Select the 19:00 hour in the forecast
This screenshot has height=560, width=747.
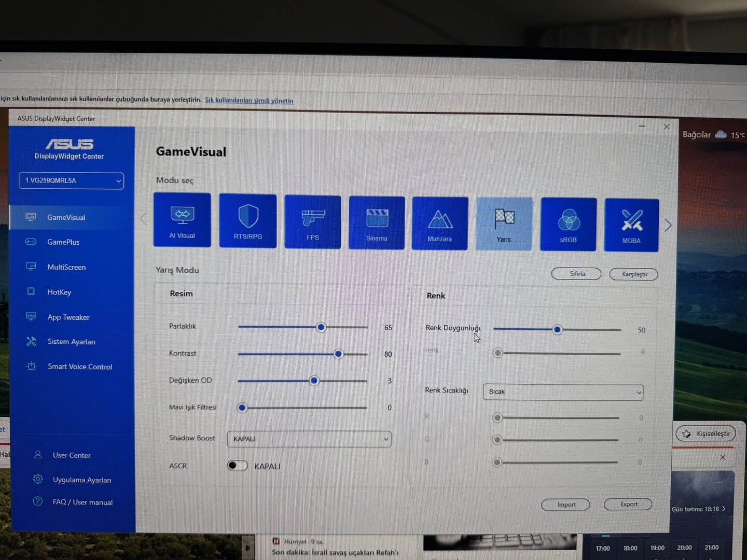point(657,548)
